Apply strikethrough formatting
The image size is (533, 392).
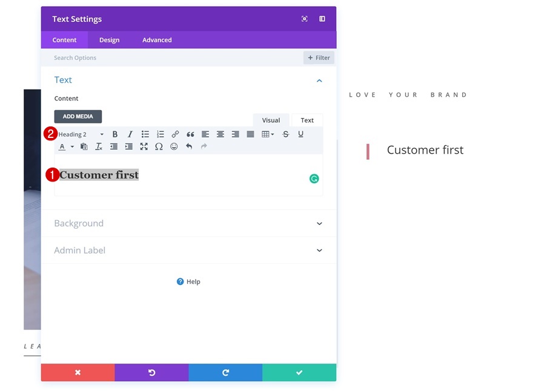(285, 134)
